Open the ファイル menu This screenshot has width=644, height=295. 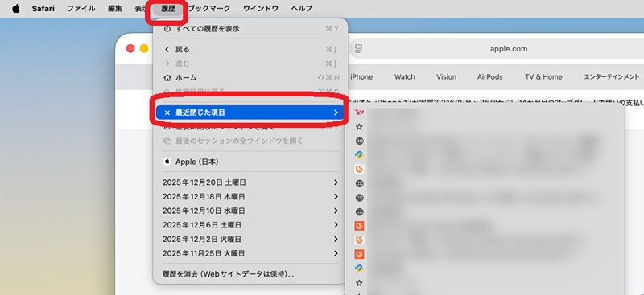81,9
